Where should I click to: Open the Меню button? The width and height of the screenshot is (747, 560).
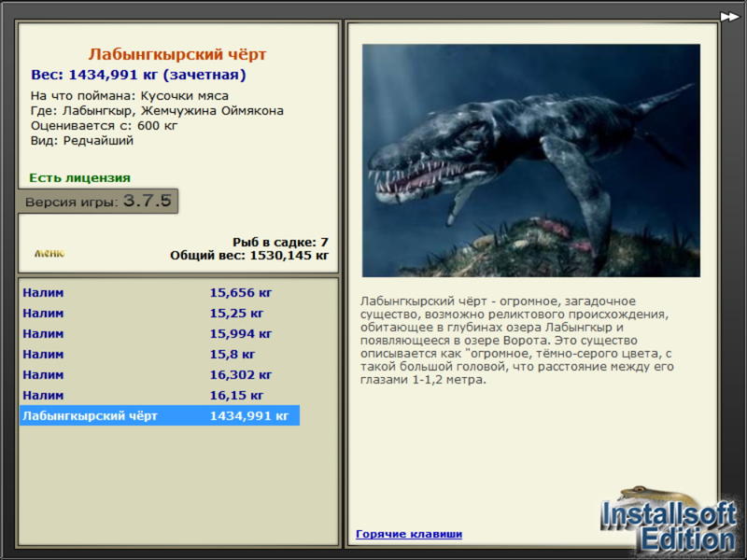click(49, 253)
